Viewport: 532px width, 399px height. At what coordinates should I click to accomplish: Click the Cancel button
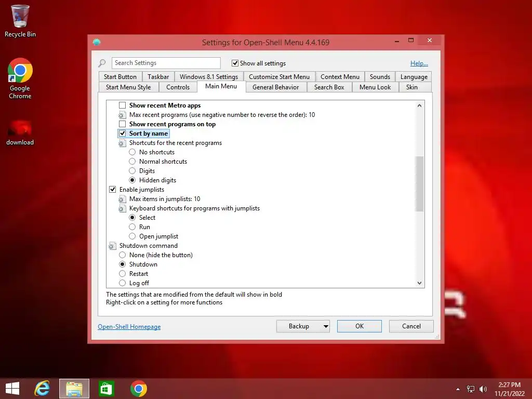[x=411, y=326]
